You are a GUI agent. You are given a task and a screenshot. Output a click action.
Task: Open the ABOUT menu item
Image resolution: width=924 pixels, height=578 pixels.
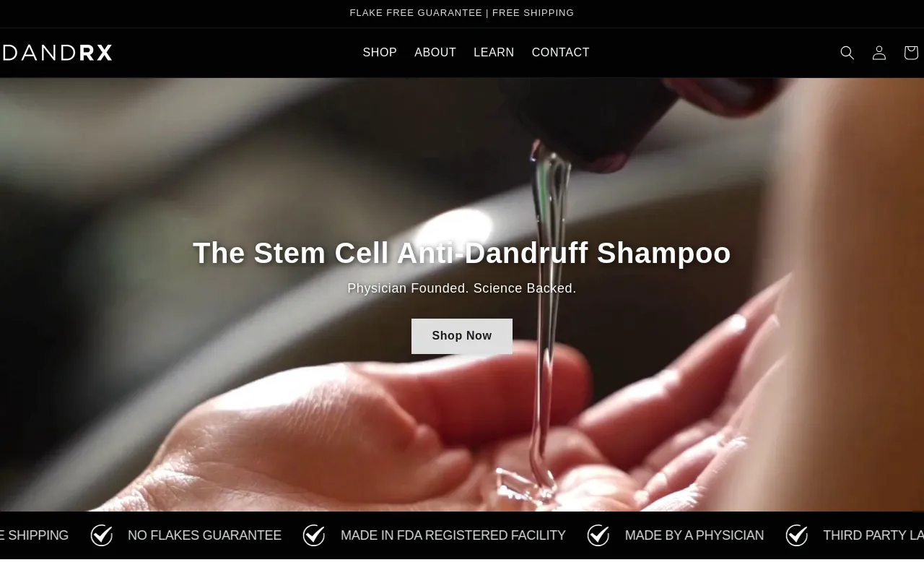click(435, 53)
